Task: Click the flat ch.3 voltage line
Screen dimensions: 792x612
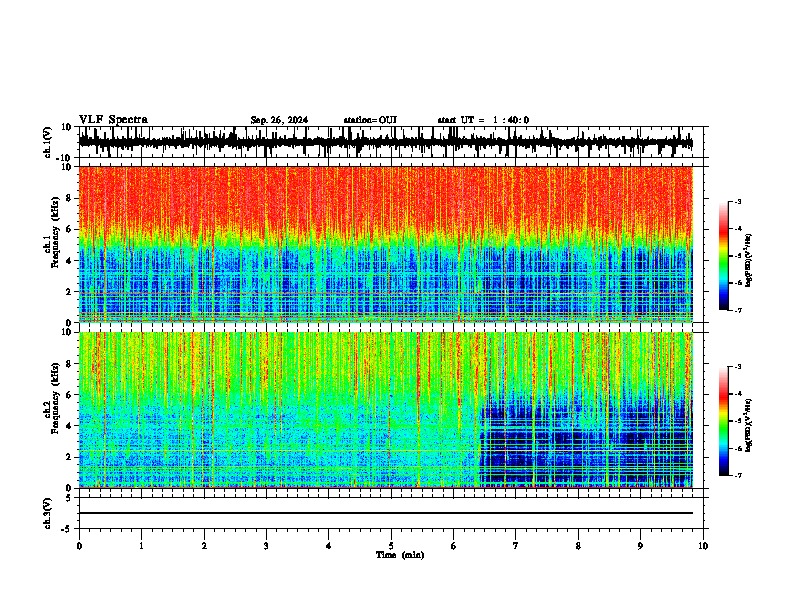Action: [x=386, y=513]
